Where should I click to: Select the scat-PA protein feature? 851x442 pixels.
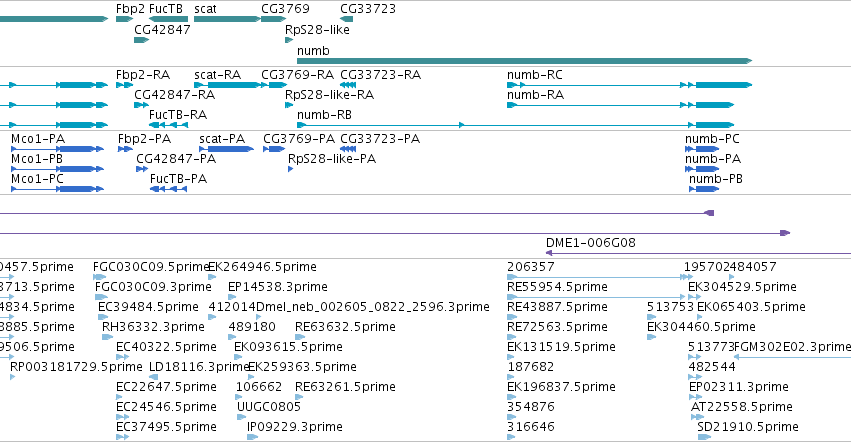pos(226,149)
